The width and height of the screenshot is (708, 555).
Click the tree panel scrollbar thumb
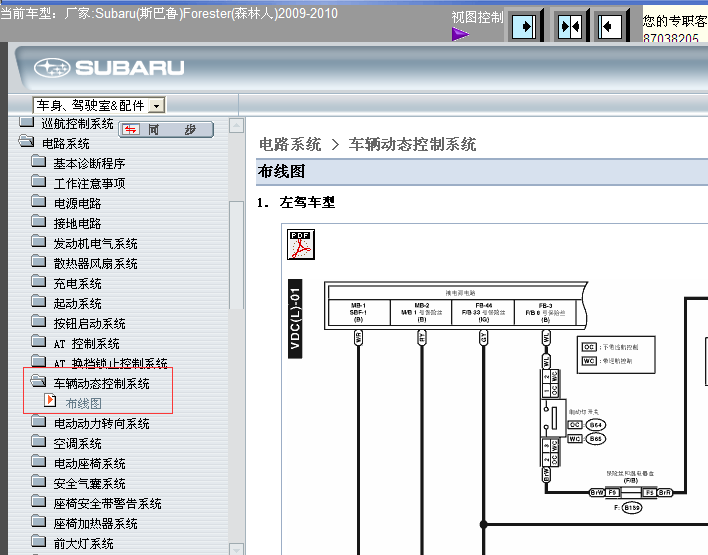click(236, 255)
